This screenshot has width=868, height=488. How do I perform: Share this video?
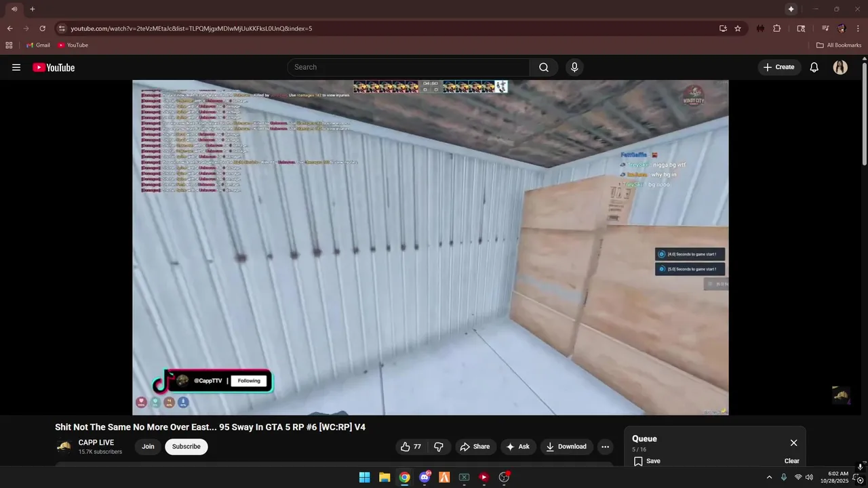pyautogui.click(x=475, y=447)
